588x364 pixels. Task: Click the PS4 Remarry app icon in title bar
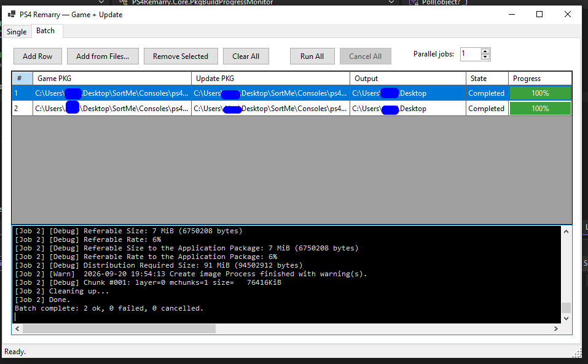coord(12,15)
